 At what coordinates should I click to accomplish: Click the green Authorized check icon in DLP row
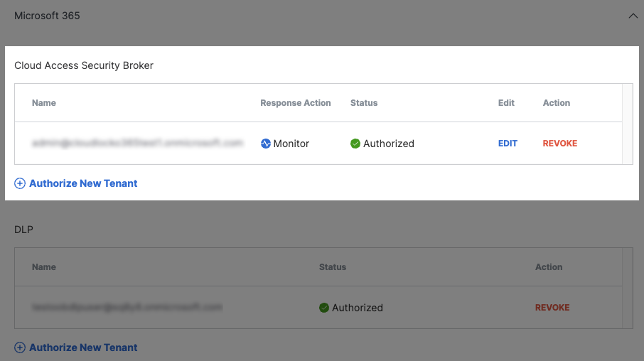[x=324, y=308]
